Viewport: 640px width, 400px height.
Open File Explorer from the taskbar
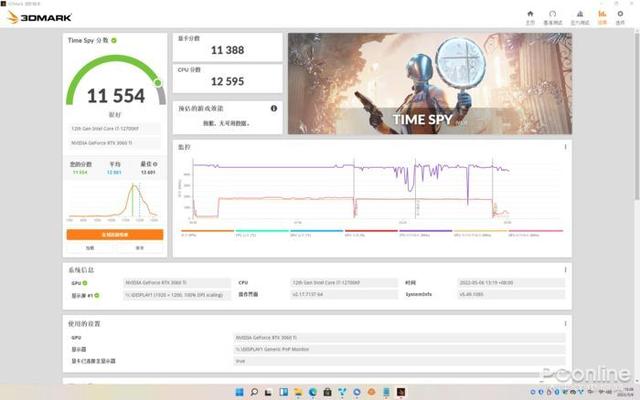(x=298, y=392)
